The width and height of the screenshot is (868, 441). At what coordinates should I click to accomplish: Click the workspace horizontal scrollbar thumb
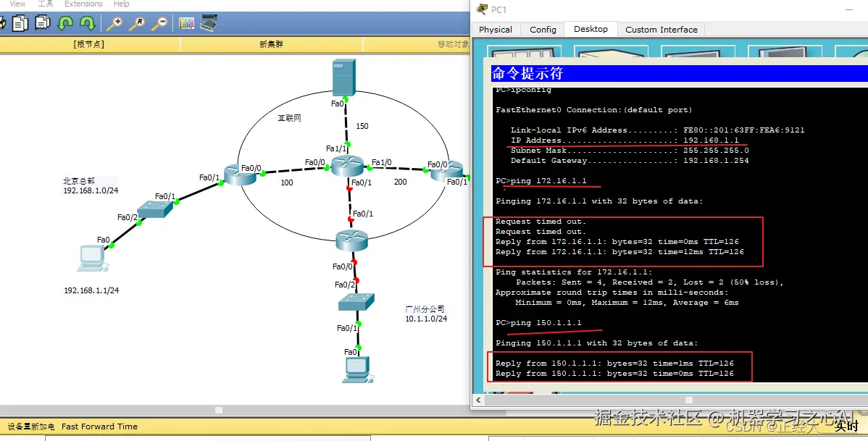(219, 410)
